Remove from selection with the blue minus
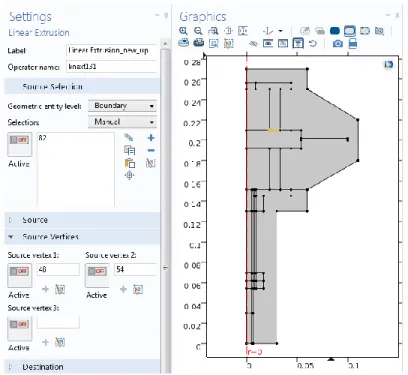This screenshot has height=375, width=408. 151,150
